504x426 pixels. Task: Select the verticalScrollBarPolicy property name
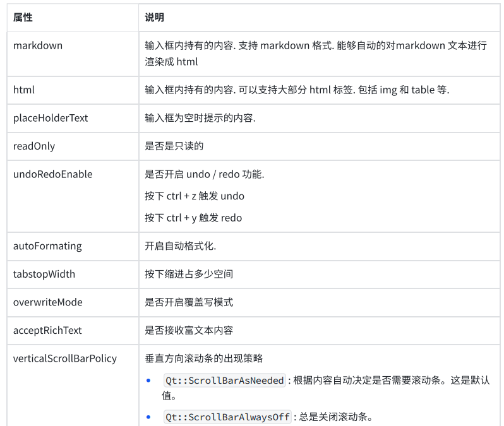coord(65,358)
